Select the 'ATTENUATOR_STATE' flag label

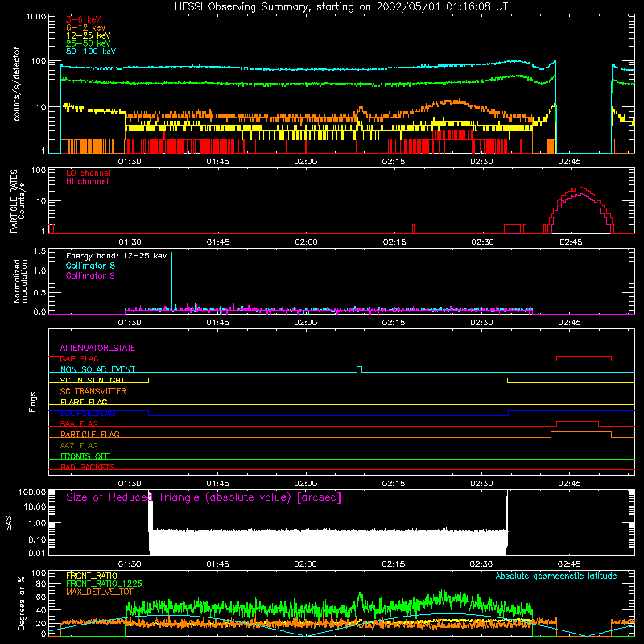point(97,349)
